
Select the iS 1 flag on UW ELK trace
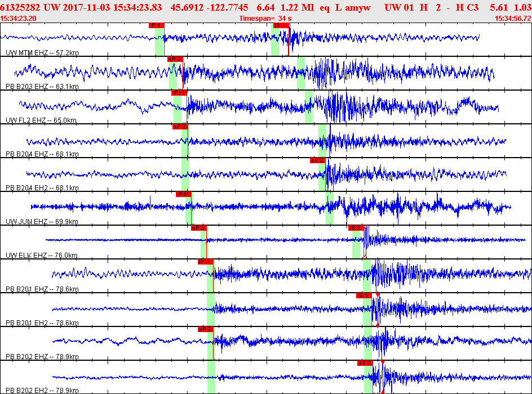(356, 228)
